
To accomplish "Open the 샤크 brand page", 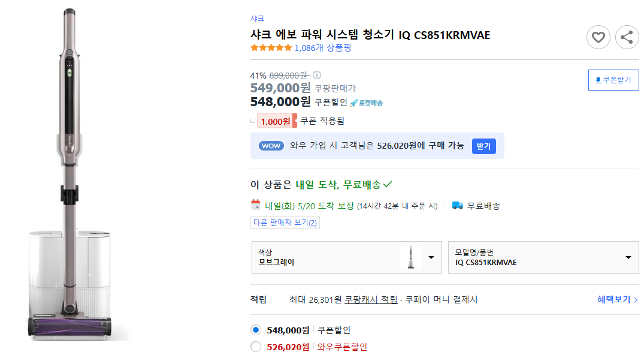I will pyautogui.click(x=258, y=19).
